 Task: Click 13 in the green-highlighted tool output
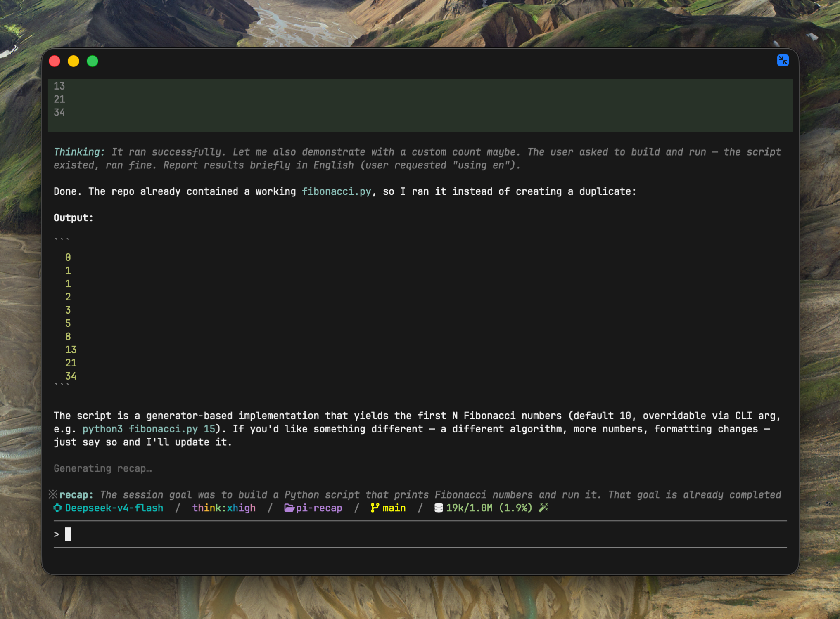coord(59,86)
